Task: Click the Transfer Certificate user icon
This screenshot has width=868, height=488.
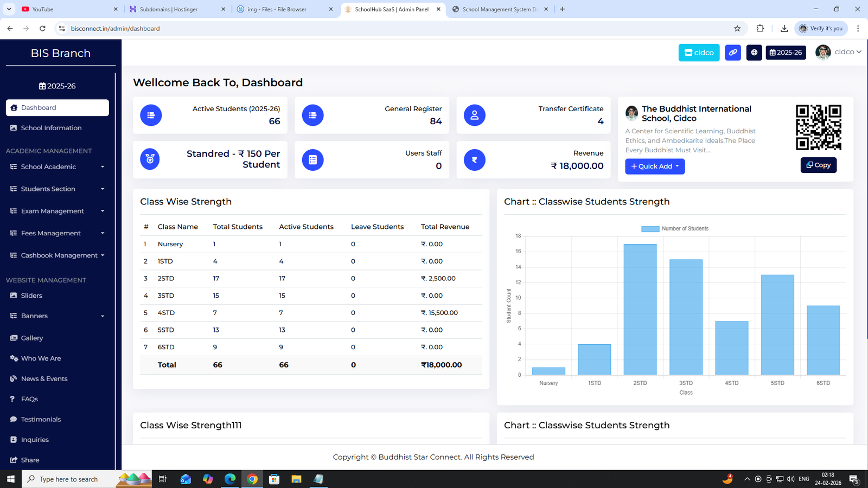Action: pyautogui.click(x=474, y=115)
